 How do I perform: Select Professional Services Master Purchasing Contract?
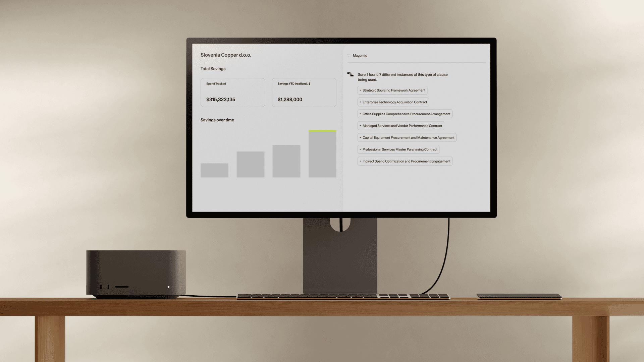click(x=398, y=149)
